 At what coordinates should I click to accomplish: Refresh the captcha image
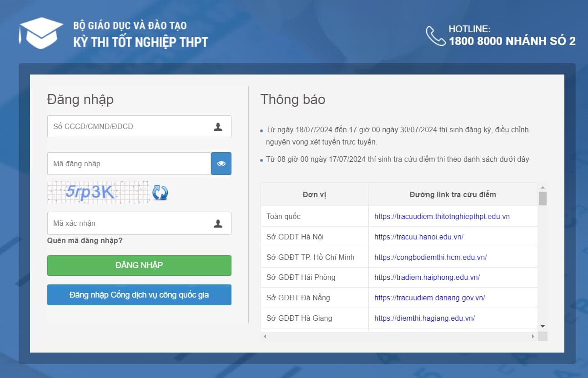tap(160, 193)
